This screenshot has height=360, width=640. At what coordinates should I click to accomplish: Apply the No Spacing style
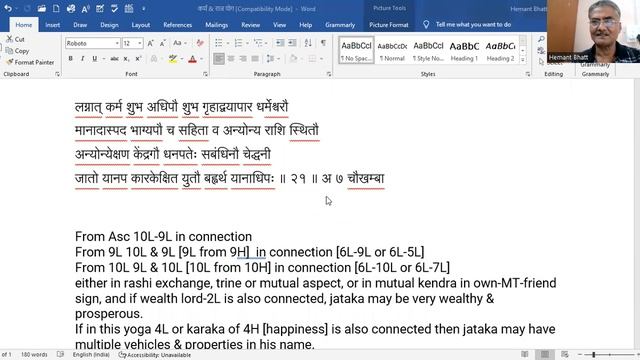(x=356, y=51)
